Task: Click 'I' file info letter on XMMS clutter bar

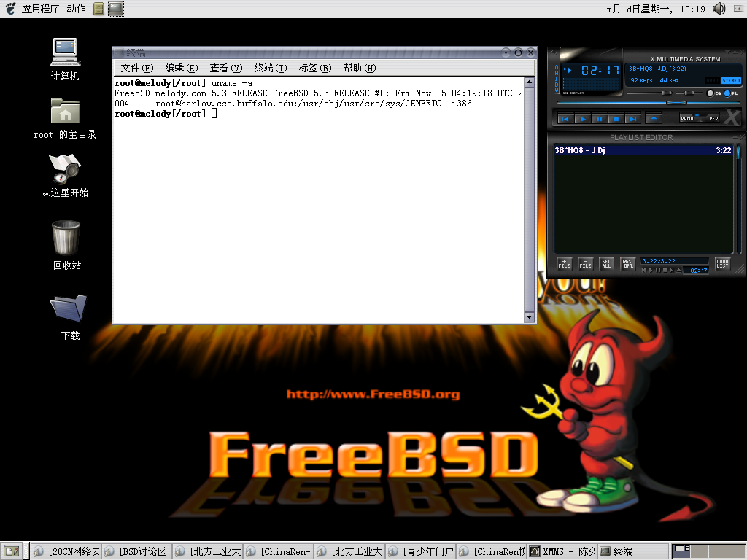Action: pos(556,79)
